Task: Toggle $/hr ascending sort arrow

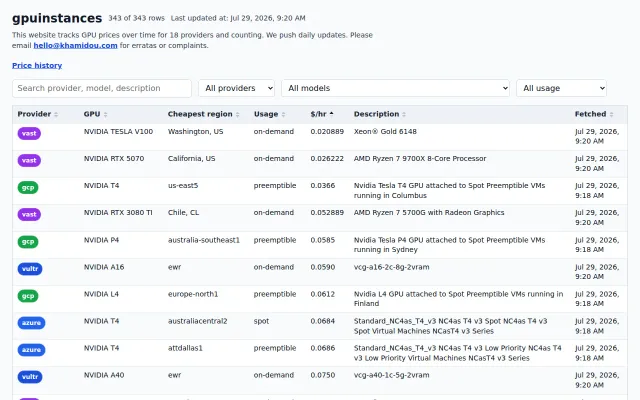Action: point(331,114)
